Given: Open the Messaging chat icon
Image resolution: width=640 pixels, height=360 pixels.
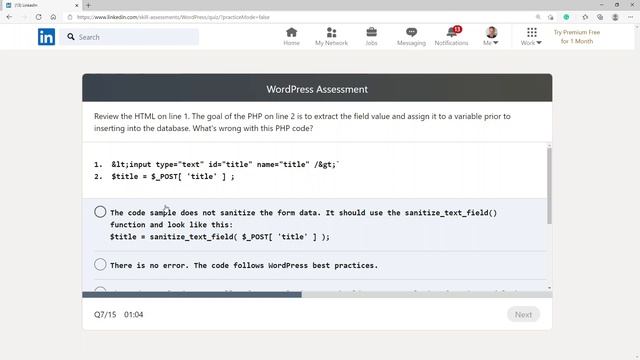Looking at the screenshot, I should tap(411, 32).
